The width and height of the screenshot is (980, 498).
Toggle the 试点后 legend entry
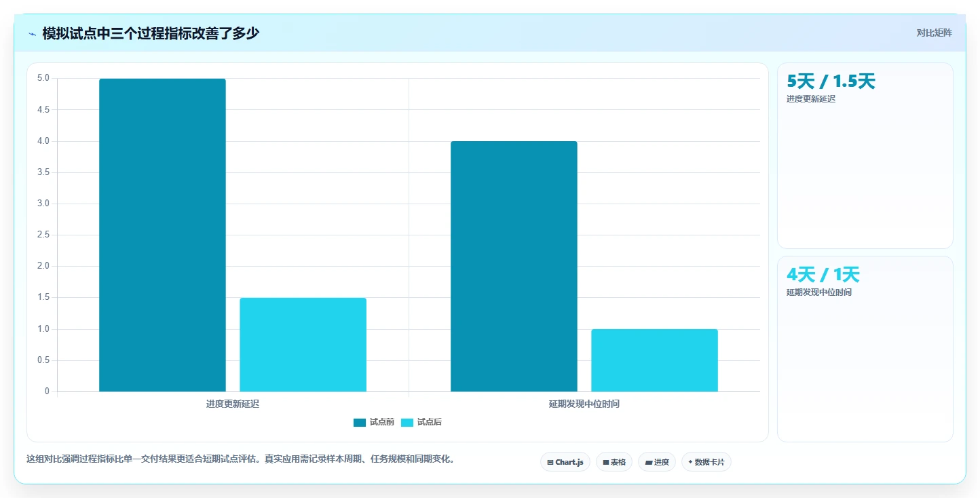(x=421, y=422)
